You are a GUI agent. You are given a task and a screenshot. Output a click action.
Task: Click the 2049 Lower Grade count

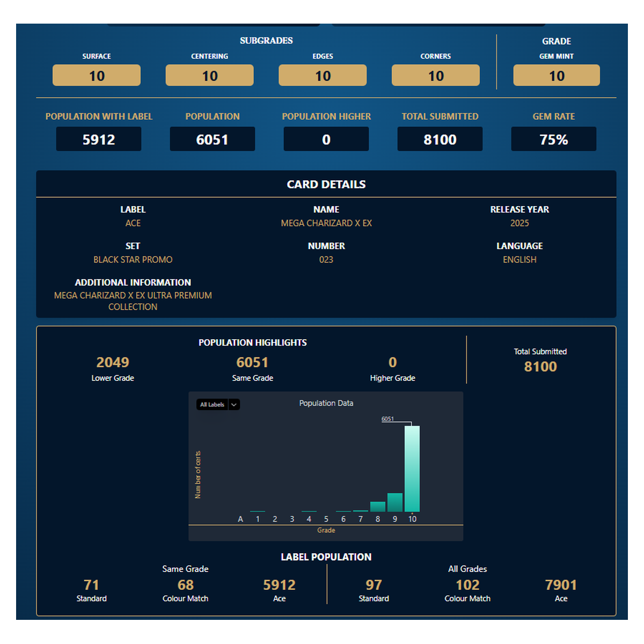pos(113,363)
